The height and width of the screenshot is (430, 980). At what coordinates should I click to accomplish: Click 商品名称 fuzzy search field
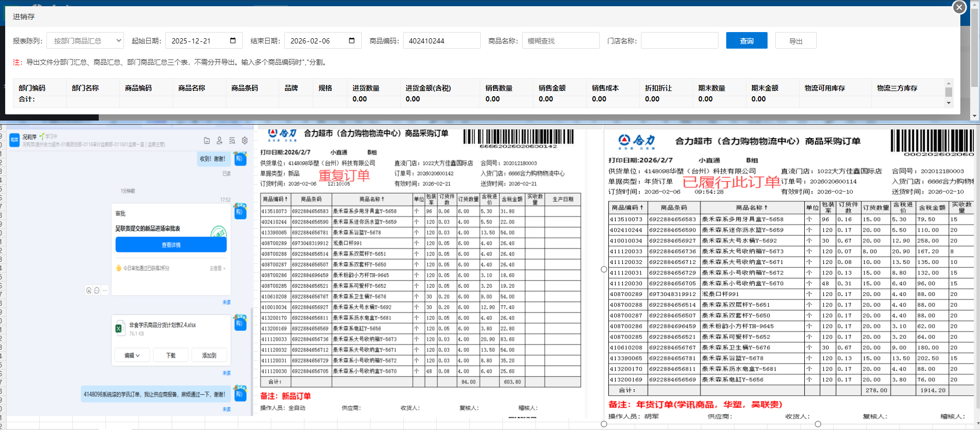click(560, 41)
